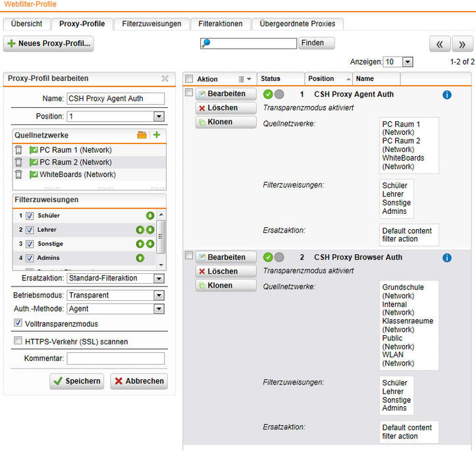Click gray status icon of CSH Proxy Browser Auth

click(279, 257)
